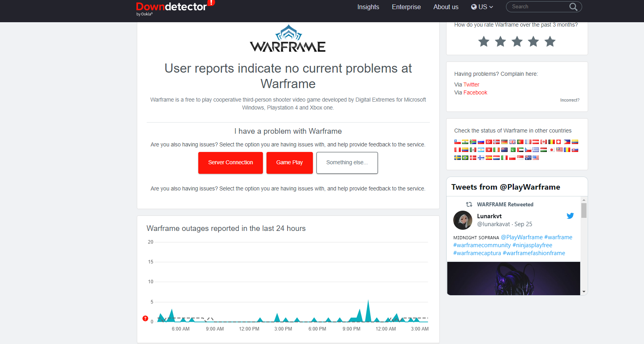
Task: Select the Canada flag
Action: [544, 142]
